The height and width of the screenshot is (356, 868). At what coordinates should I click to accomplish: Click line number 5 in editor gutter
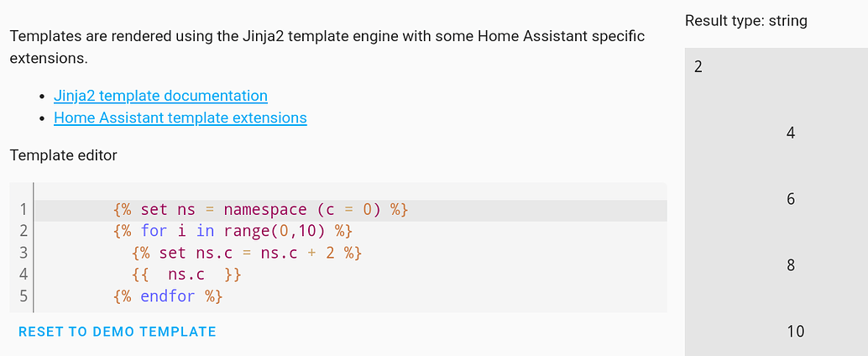[x=23, y=296]
